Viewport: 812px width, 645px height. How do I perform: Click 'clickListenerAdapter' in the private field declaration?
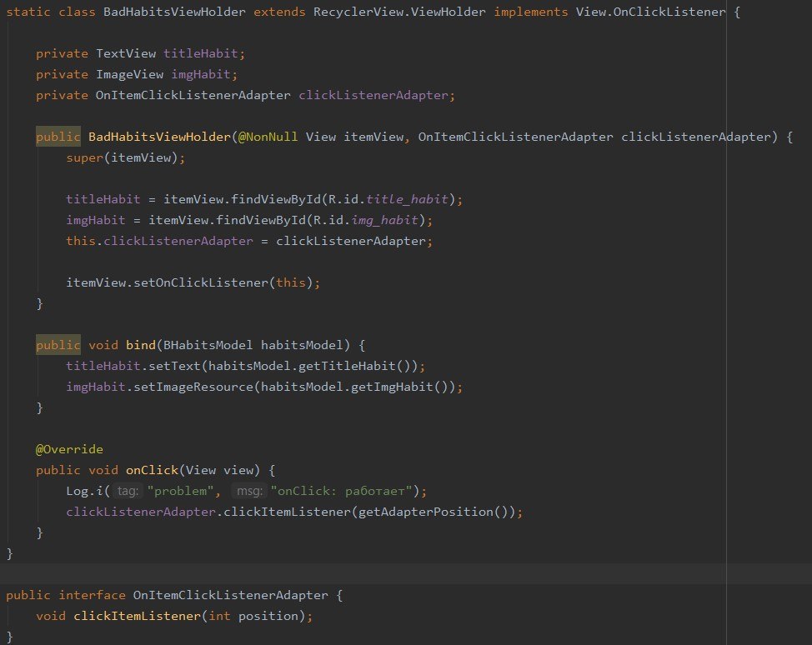click(x=373, y=95)
